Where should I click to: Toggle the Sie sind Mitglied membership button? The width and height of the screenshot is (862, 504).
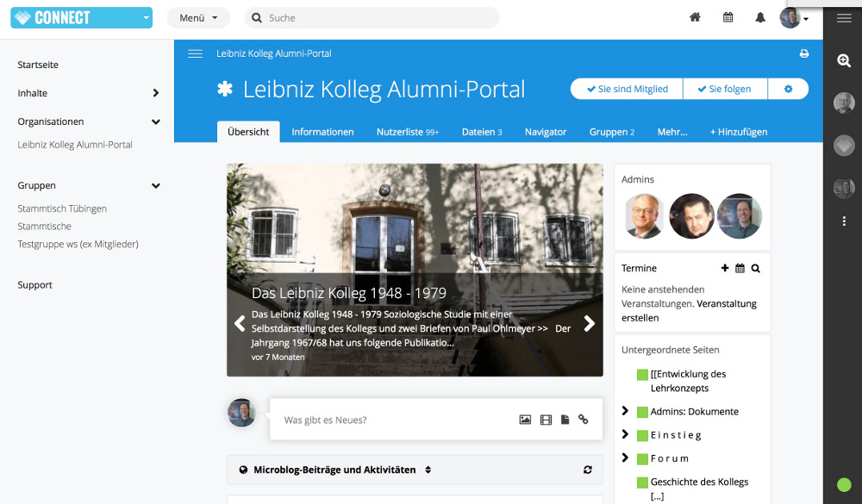tap(627, 89)
